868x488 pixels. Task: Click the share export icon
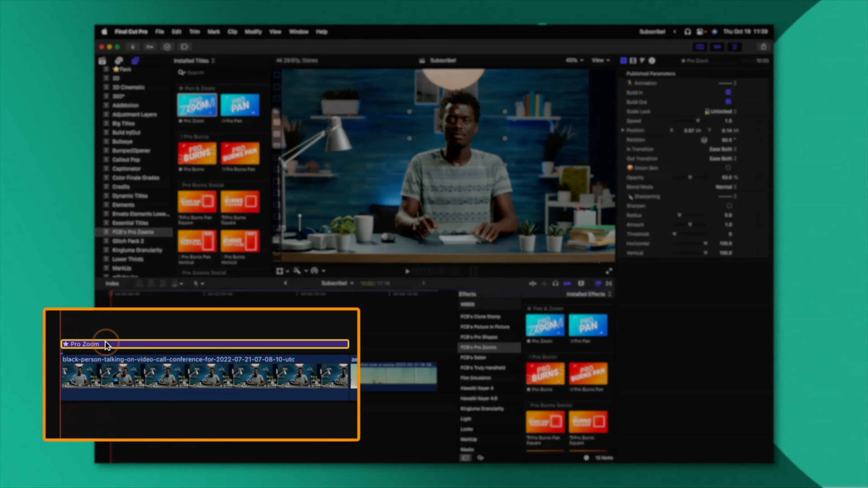pyautogui.click(x=764, y=47)
